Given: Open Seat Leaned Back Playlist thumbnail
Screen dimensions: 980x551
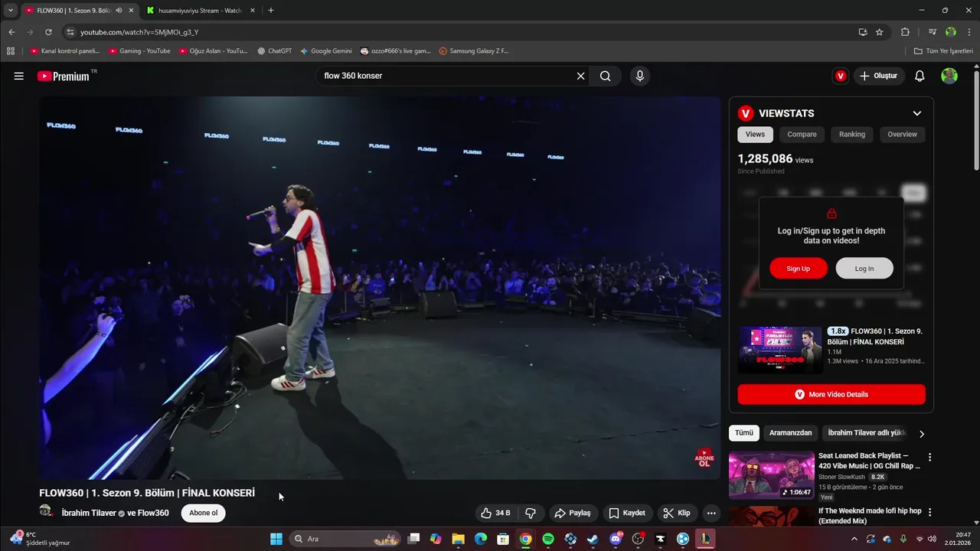Looking at the screenshot, I should pos(772,475).
